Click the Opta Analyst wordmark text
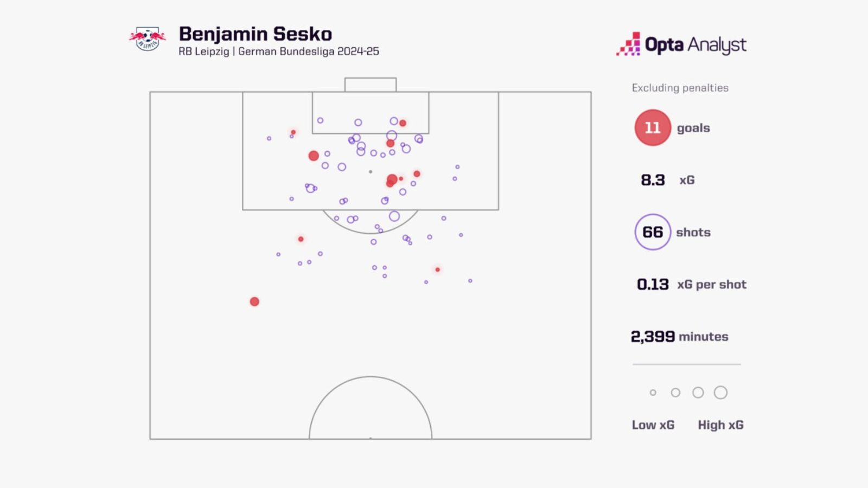The image size is (868, 488). tap(695, 45)
